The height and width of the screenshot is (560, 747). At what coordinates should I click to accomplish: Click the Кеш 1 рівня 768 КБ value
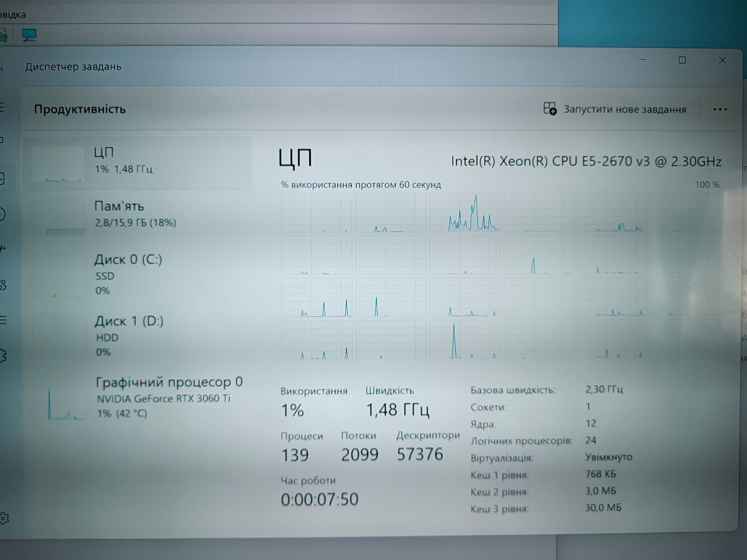tap(601, 474)
